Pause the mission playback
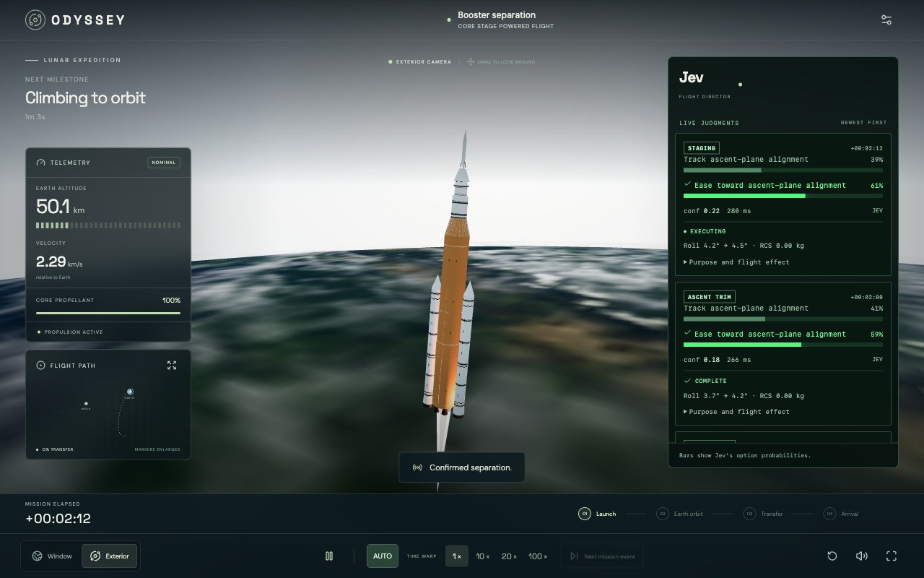The height and width of the screenshot is (578, 924). point(329,556)
